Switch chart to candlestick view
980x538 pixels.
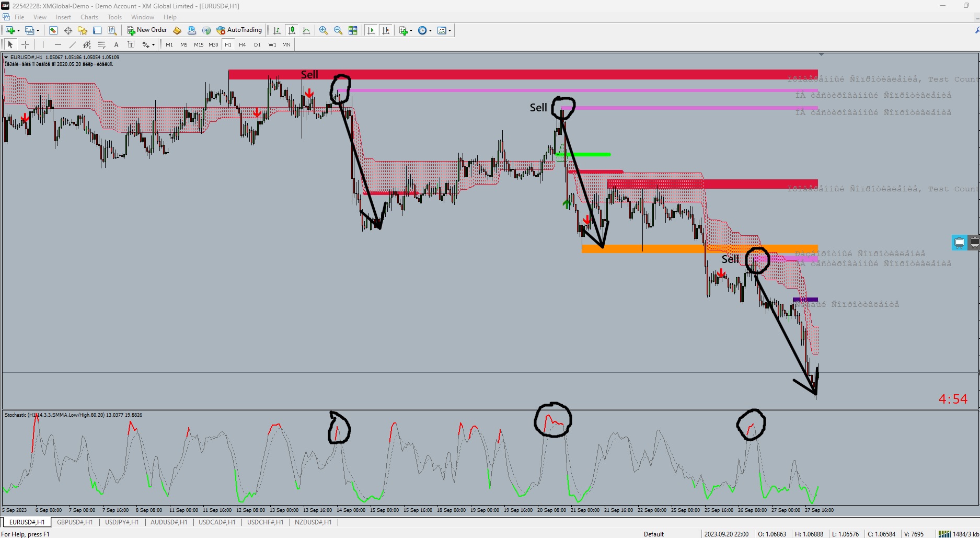(x=292, y=30)
